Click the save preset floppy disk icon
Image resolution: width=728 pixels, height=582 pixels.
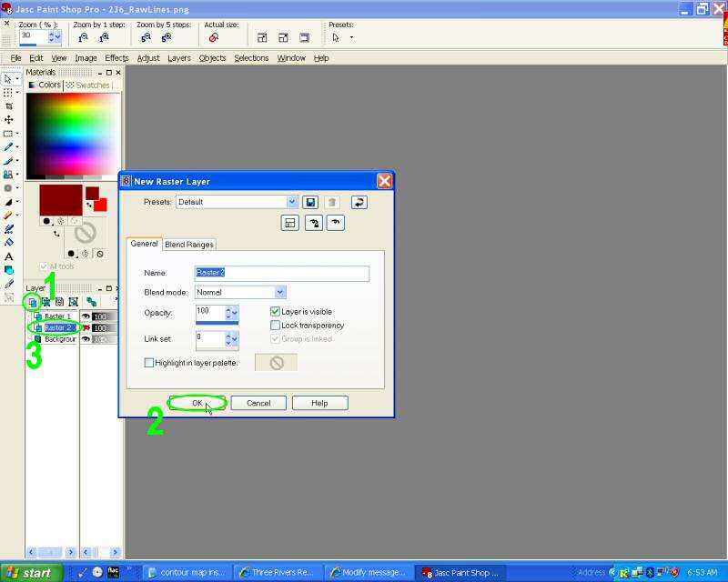pos(310,202)
